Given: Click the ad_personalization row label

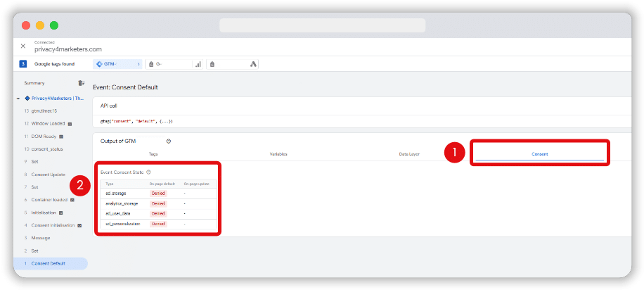Looking at the screenshot, I should (123, 224).
